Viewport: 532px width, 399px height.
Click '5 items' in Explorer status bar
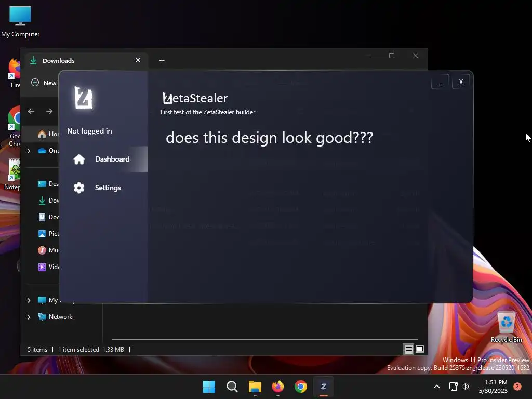(x=37, y=350)
